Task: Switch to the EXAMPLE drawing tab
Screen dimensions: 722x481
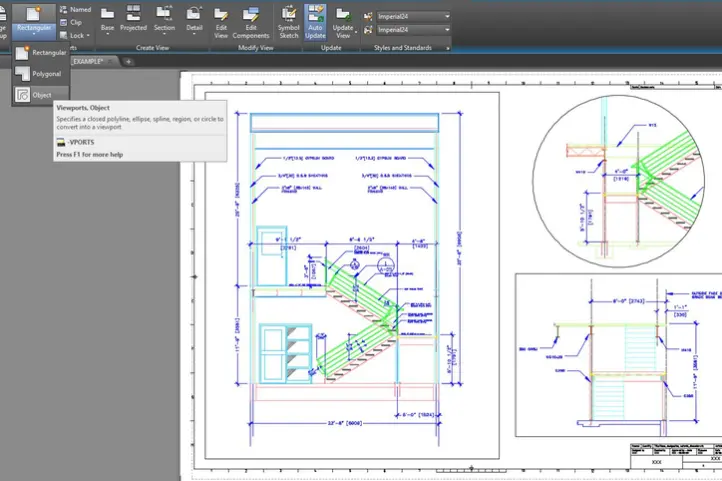Action: coord(88,61)
